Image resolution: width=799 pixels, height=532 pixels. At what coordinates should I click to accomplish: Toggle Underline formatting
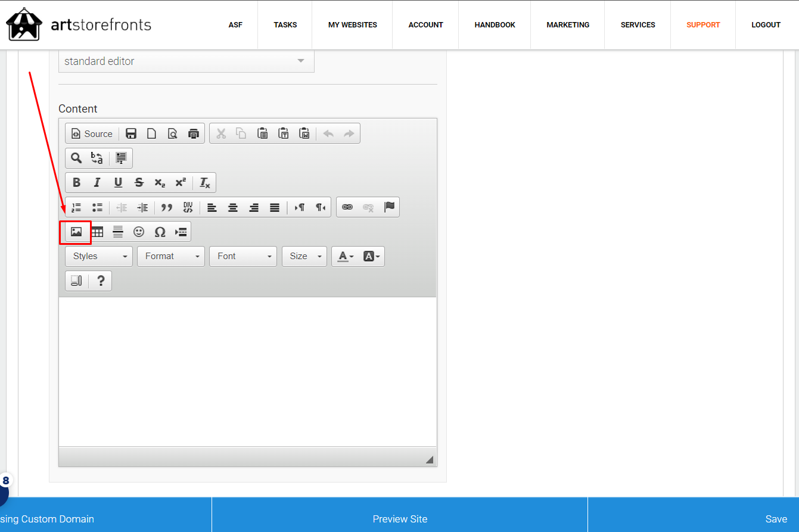point(118,182)
